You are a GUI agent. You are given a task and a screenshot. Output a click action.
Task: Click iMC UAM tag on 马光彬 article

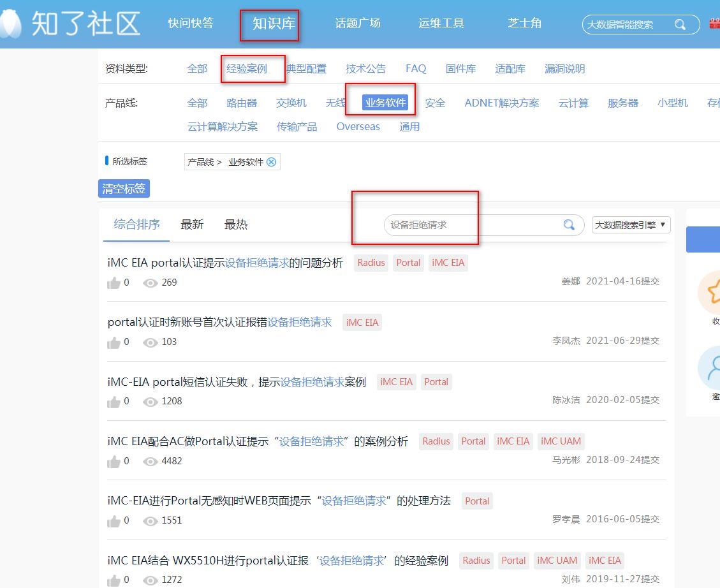coord(561,441)
